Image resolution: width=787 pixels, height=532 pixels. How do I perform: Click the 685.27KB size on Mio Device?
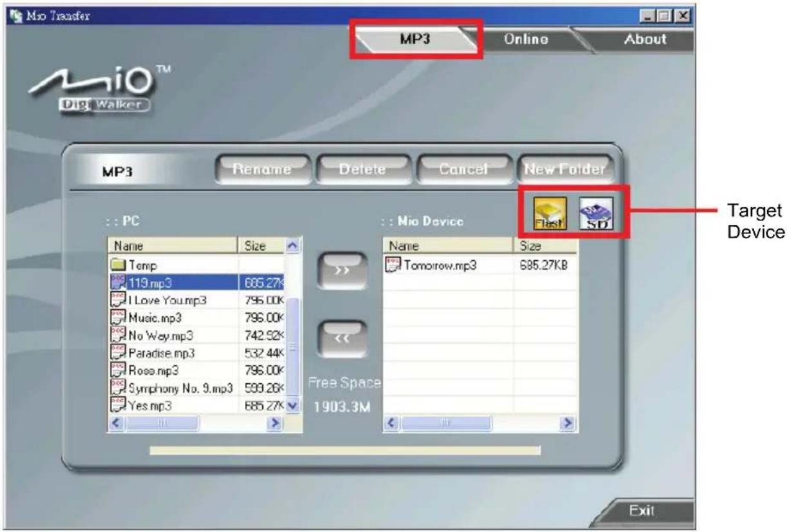click(545, 264)
